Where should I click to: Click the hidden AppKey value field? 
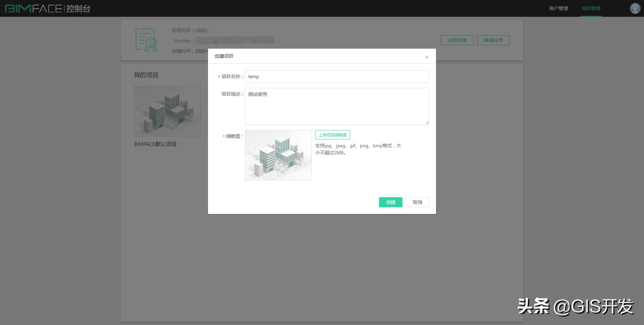(235, 40)
